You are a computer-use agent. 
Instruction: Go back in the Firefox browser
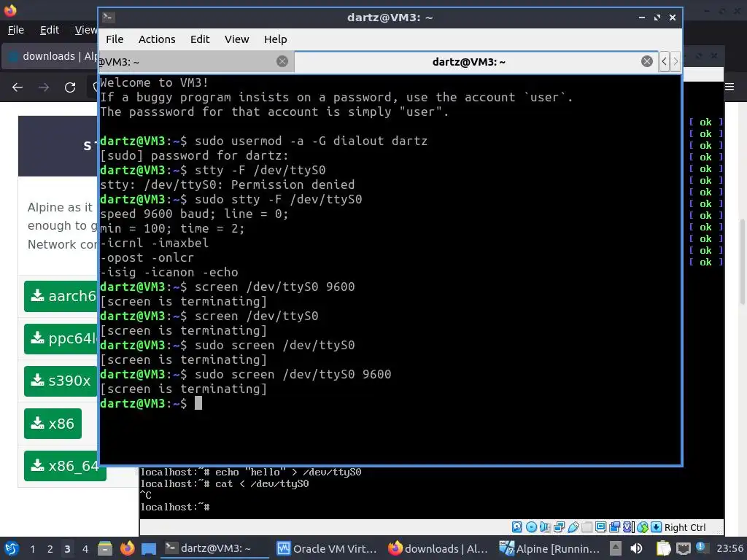pyautogui.click(x=18, y=87)
